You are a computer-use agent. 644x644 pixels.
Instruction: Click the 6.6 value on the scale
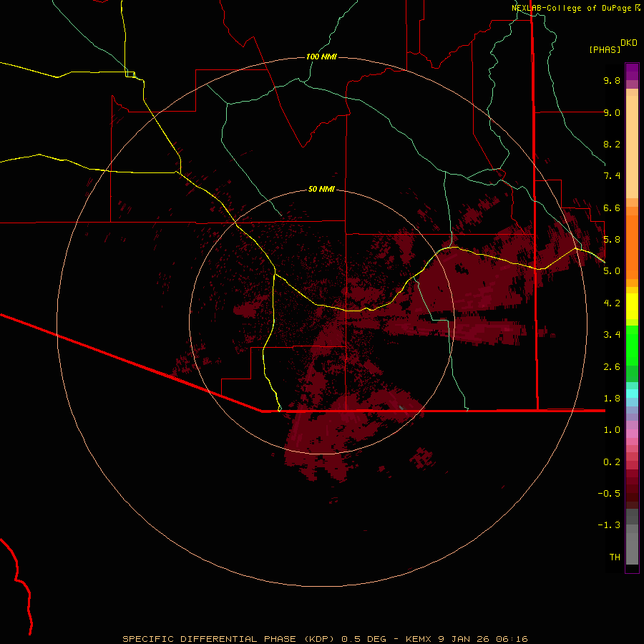[x=612, y=208]
